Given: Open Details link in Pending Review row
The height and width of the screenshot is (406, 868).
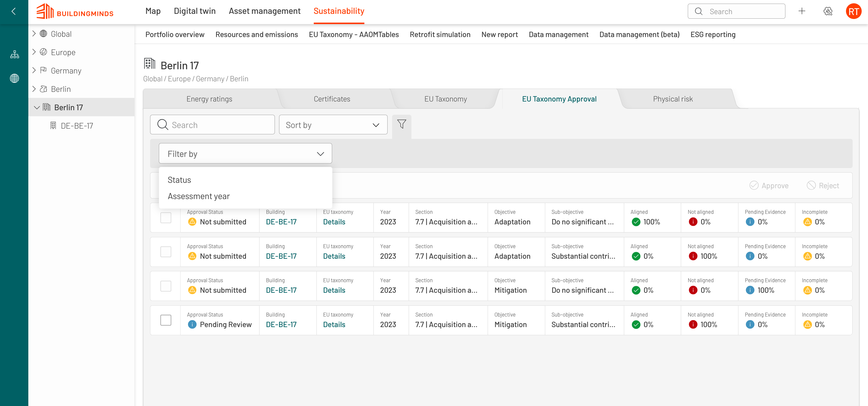Looking at the screenshot, I should [x=334, y=325].
